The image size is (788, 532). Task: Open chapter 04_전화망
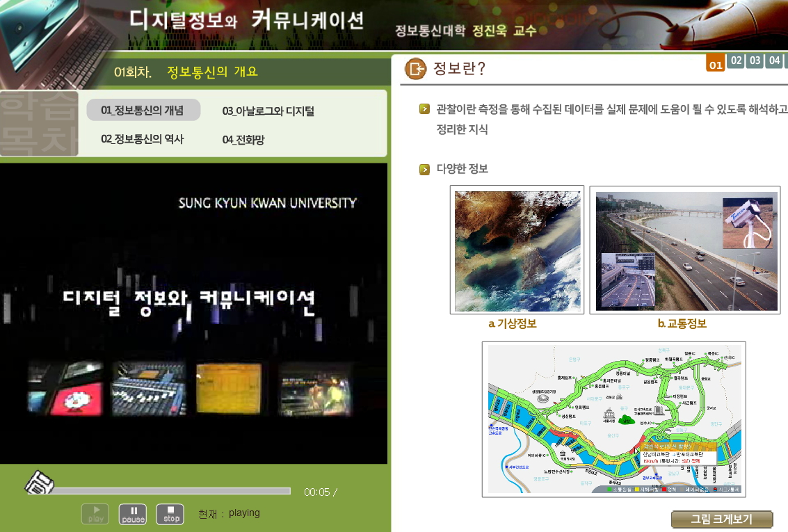point(243,140)
